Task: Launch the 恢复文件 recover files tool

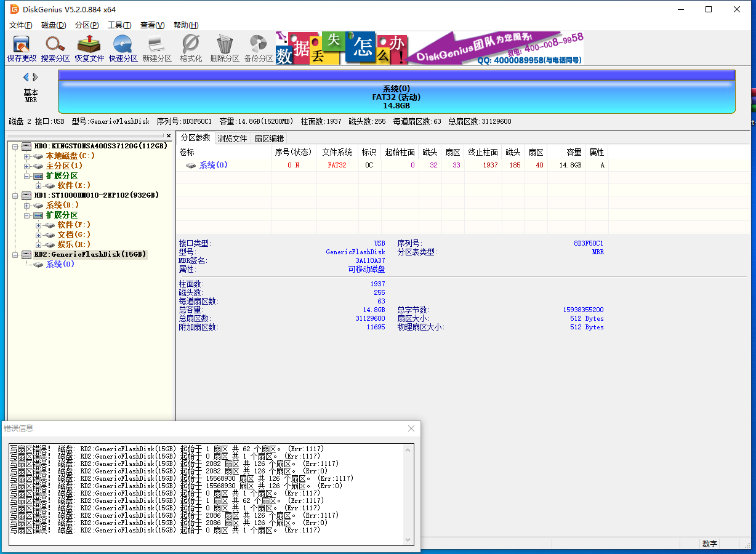Action: click(89, 49)
